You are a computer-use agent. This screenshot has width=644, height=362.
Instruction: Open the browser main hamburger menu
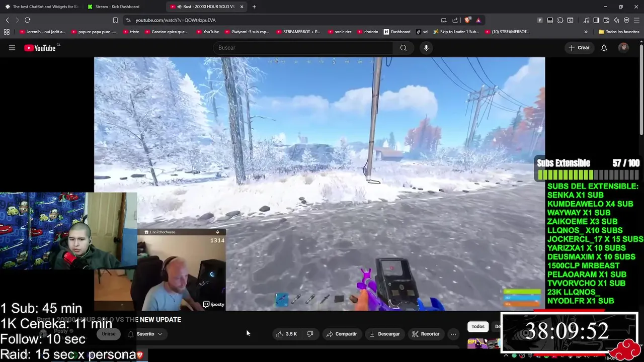(x=636, y=20)
